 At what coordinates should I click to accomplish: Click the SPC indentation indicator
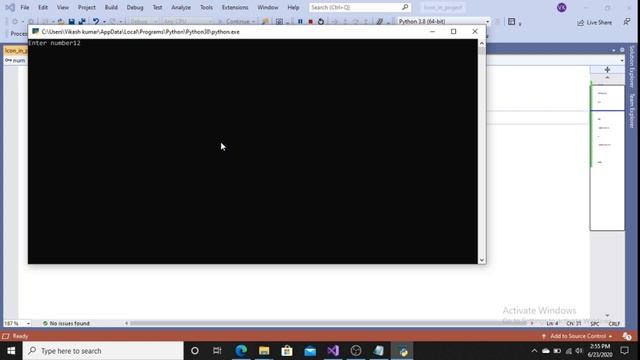point(595,324)
